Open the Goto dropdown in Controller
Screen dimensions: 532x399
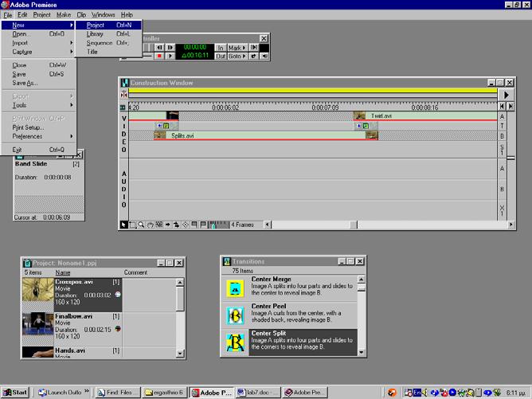pos(237,56)
